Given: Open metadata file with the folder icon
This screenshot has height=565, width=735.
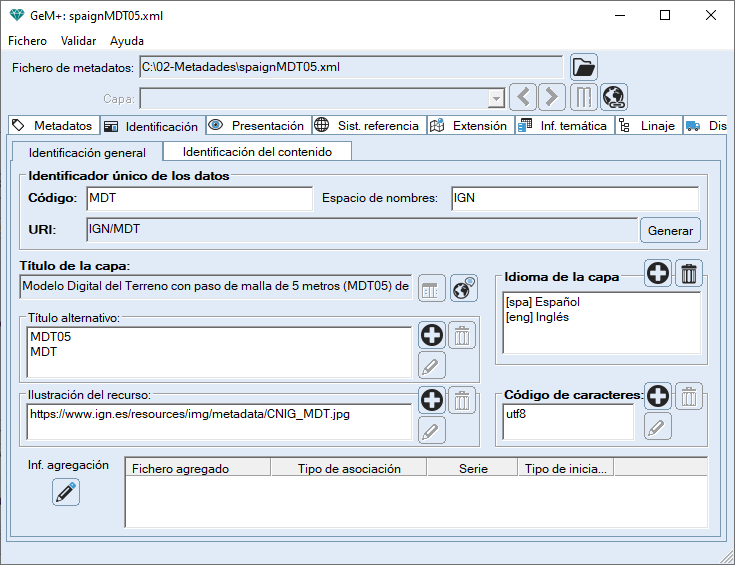Looking at the screenshot, I should coord(583,68).
